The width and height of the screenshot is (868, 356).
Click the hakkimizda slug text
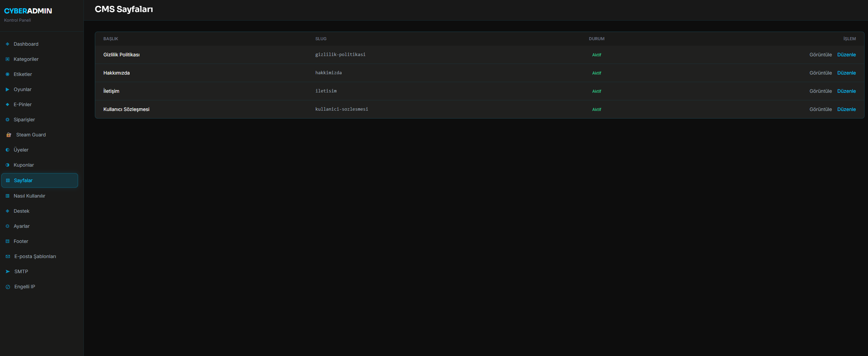coord(329,73)
